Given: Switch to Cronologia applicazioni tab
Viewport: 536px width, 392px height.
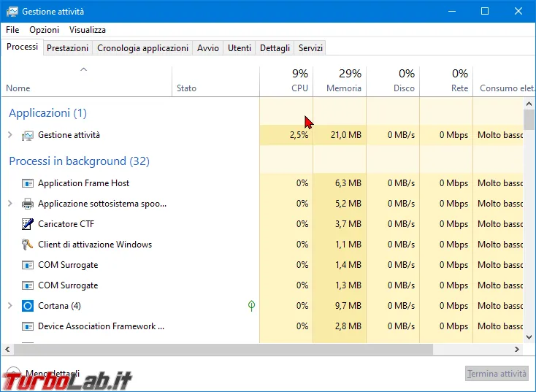Looking at the screenshot, I should click(142, 48).
